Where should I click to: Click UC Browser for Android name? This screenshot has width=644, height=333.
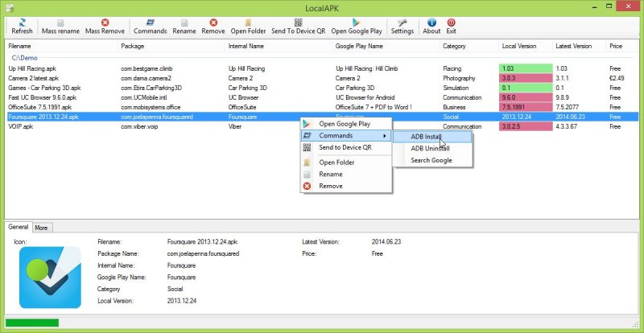tap(365, 97)
